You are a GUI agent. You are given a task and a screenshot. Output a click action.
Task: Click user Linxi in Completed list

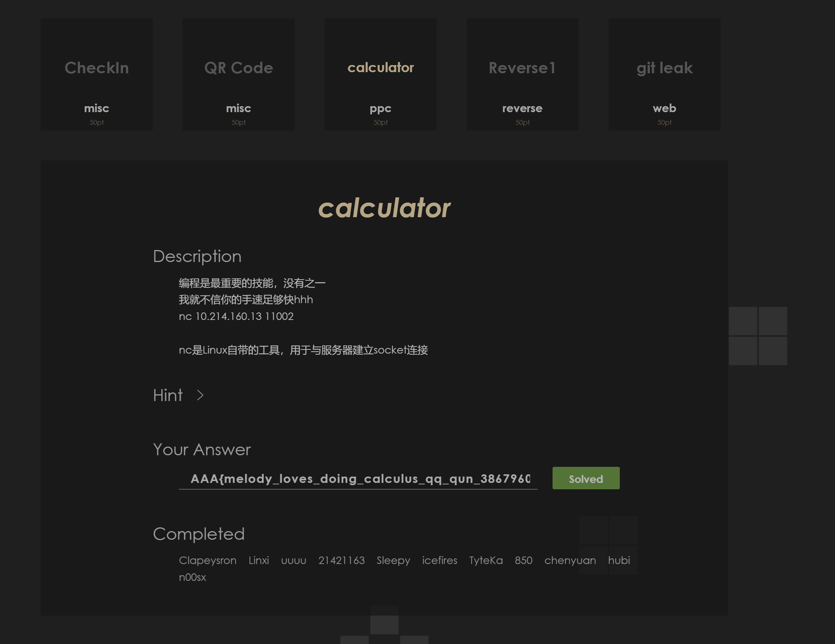click(259, 560)
